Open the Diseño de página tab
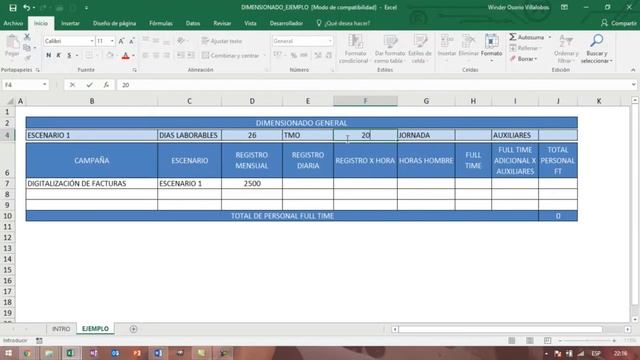This screenshot has height=360, width=640. click(x=114, y=23)
